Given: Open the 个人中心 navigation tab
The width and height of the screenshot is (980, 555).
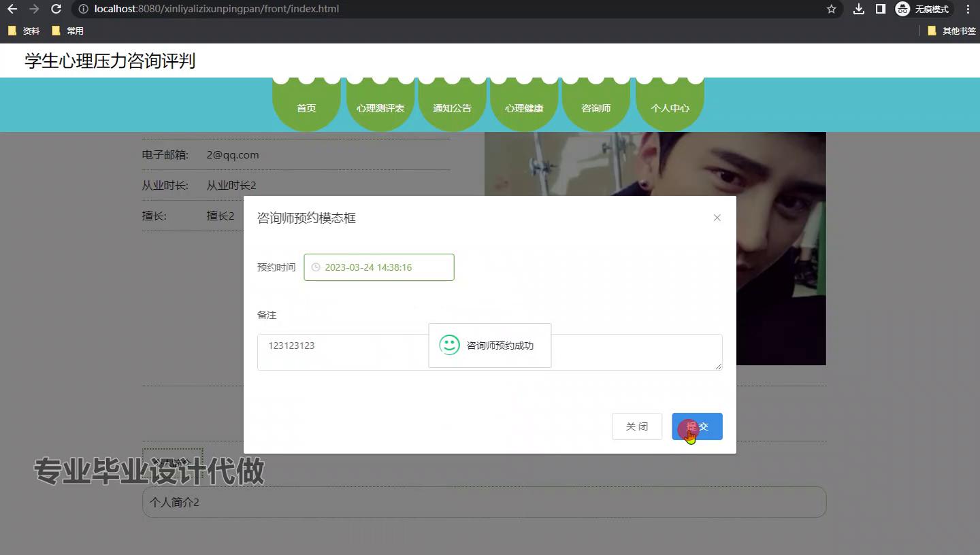Looking at the screenshot, I should 670,105.
